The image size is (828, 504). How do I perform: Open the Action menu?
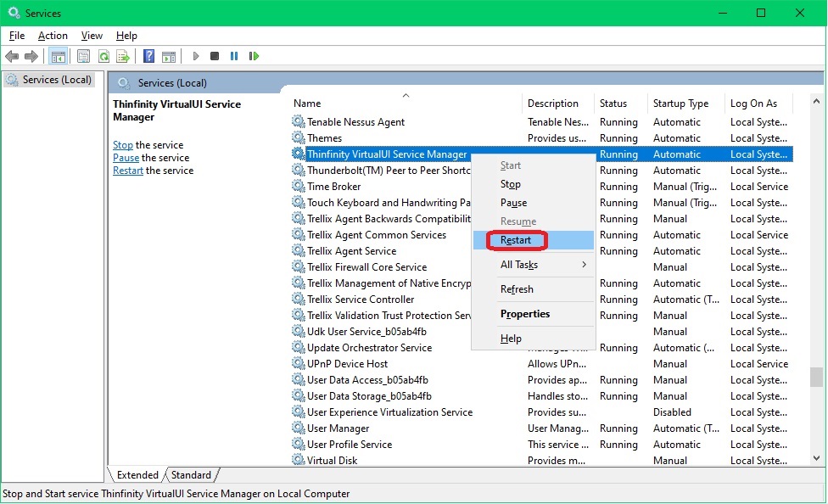tap(53, 36)
